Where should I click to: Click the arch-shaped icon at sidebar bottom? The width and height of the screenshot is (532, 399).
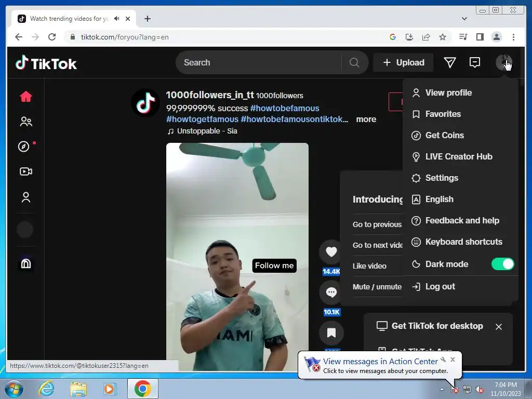26,263
